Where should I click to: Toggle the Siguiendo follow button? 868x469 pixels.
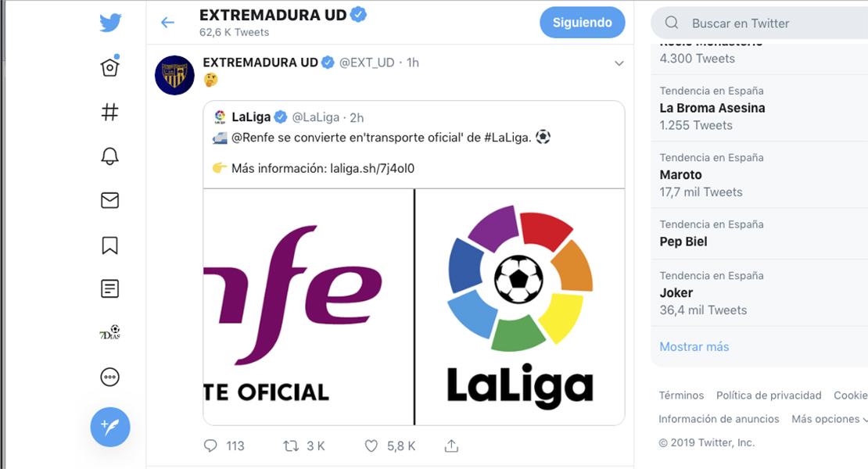tap(583, 23)
